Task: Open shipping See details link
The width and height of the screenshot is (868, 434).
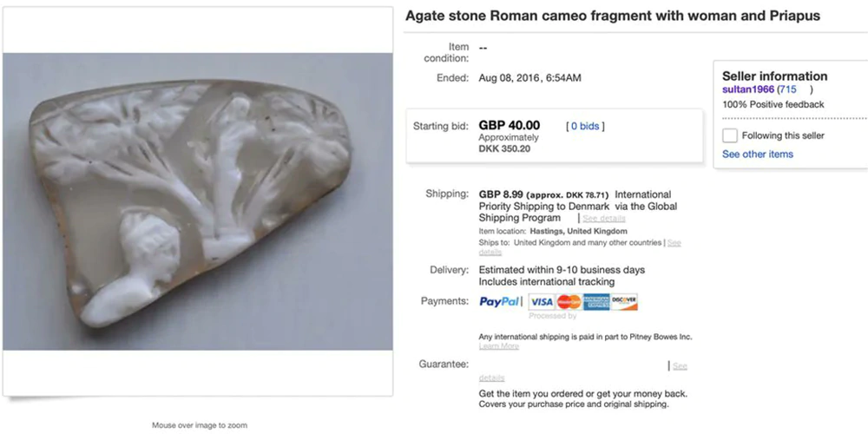Action: click(606, 218)
